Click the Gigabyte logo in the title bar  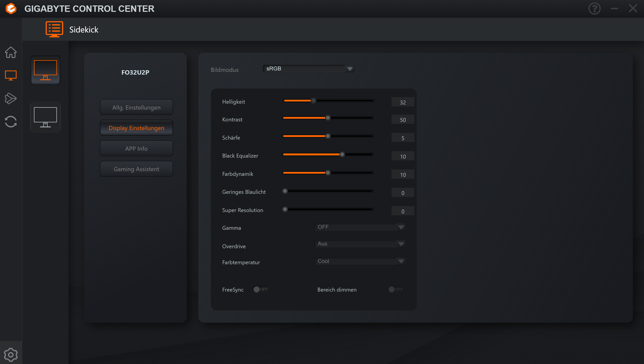pos(11,9)
